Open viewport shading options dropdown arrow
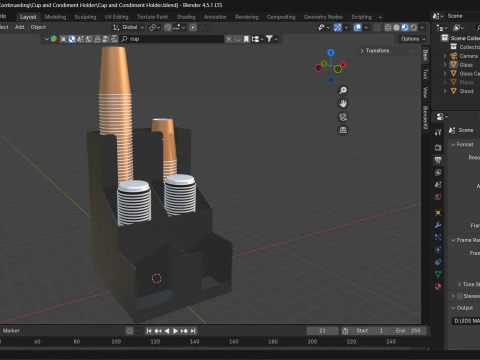Screen dimensions: 480x360 [422, 27]
